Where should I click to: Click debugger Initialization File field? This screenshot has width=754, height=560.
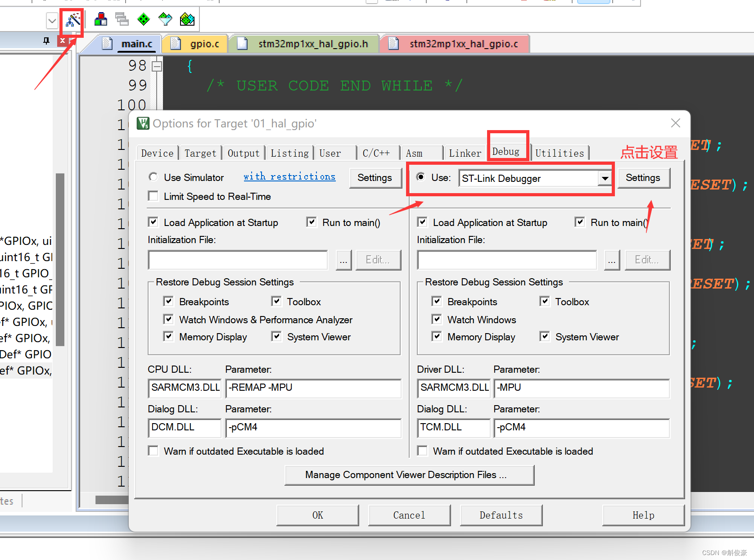(x=507, y=260)
